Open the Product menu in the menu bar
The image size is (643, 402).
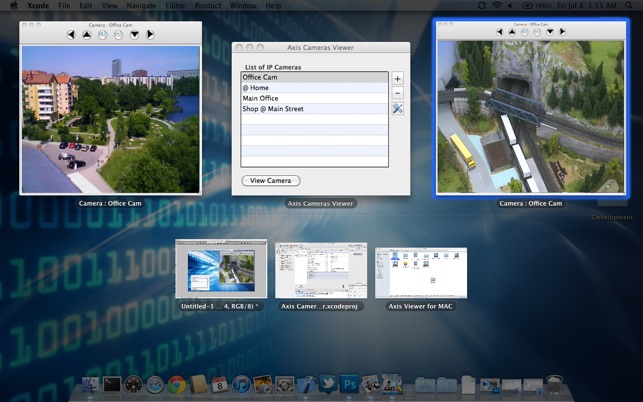click(x=208, y=6)
